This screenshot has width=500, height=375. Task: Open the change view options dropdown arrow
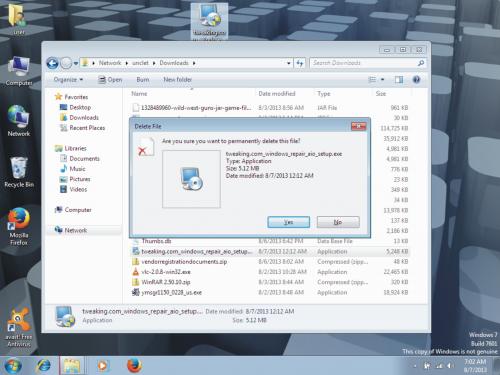coord(382,80)
